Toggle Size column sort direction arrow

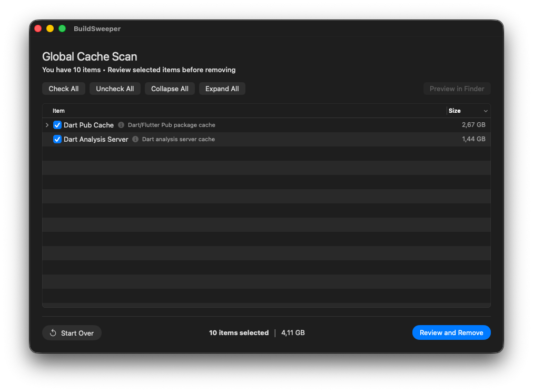(x=486, y=111)
